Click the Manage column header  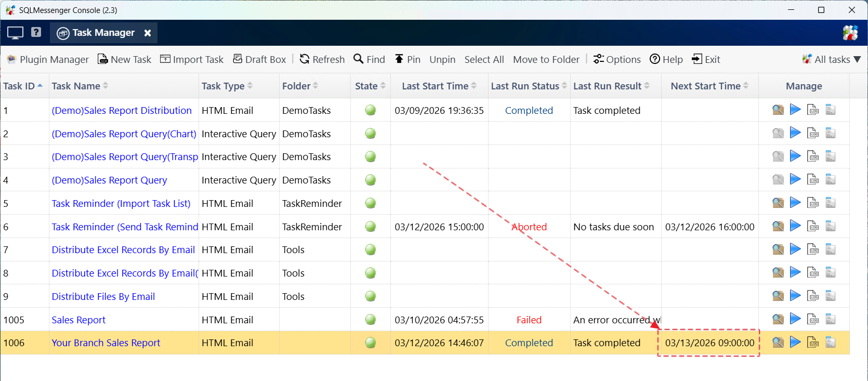(804, 86)
